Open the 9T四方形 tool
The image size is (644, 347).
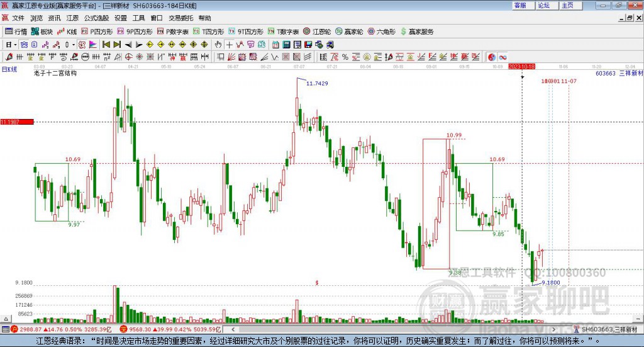246,31
